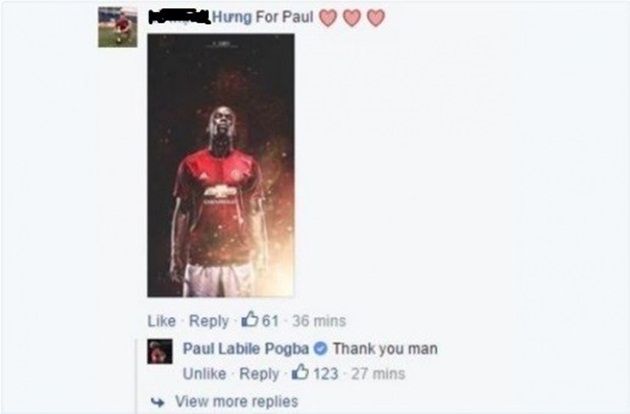Click the commenter's profile picture thumbnail
Image resolution: width=630 pixels, height=414 pixels.
118,27
